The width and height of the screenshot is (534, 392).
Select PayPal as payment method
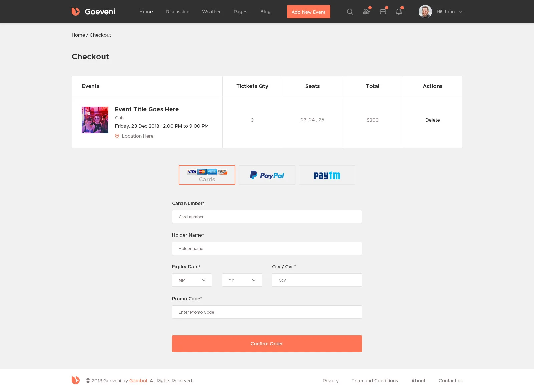click(267, 175)
